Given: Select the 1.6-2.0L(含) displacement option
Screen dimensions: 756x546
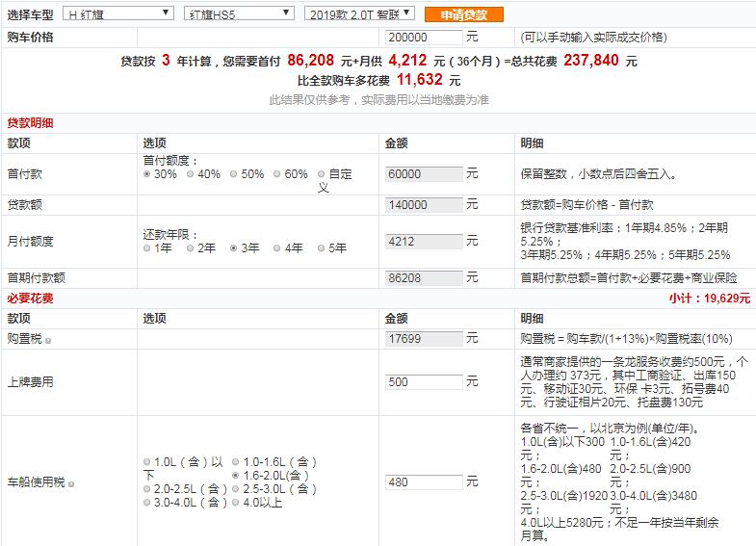Looking at the screenshot, I should pyautogui.click(x=236, y=476).
